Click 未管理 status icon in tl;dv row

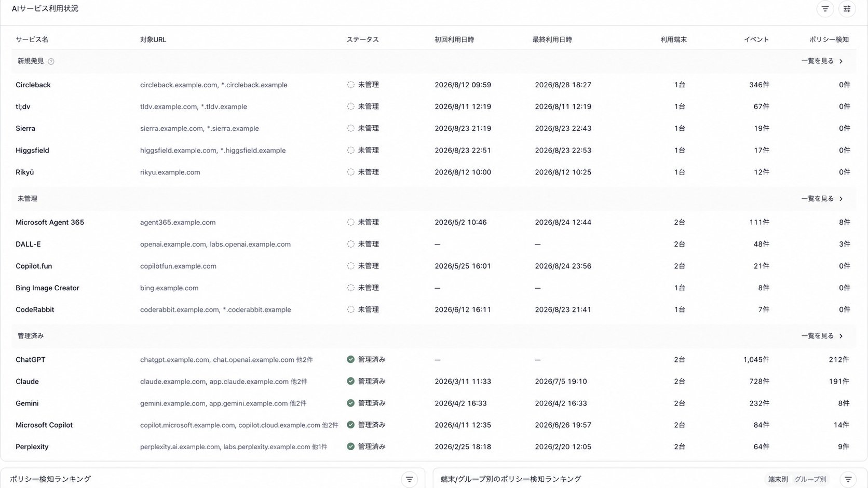coord(351,106)
